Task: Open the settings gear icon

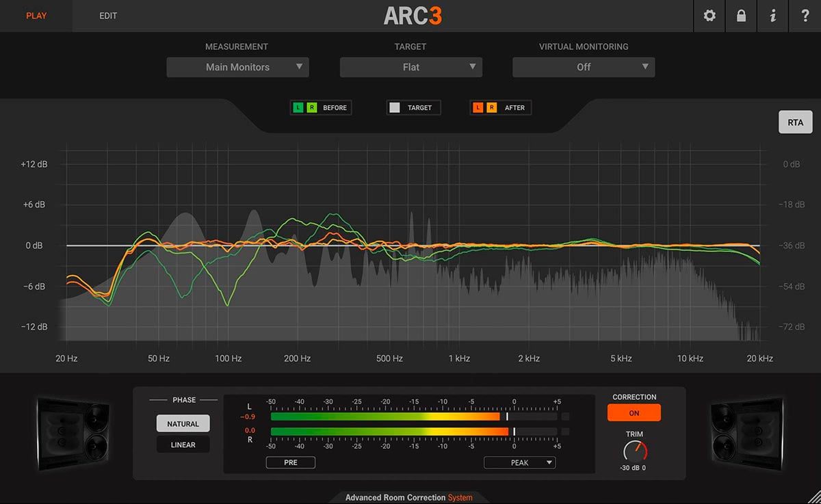Action: click(x=709, y=16)
